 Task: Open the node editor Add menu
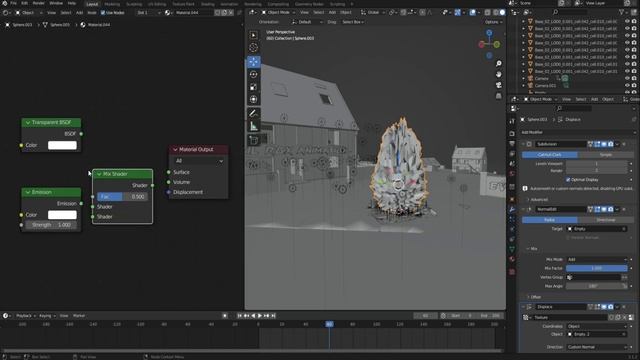79,13
